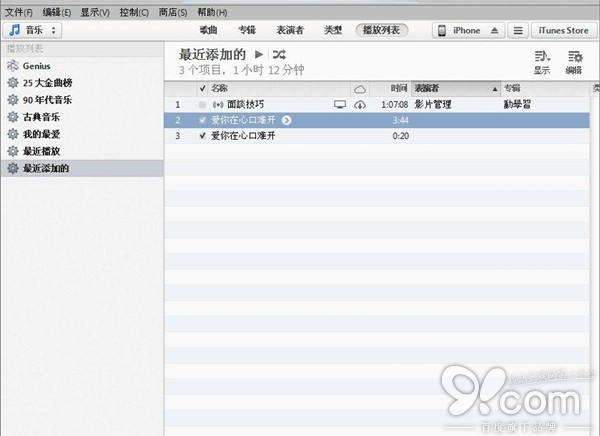Shuffle the 最近添加的 playlist
Image resolution: width=600 pixels, height=436 pixels.
point(279,55)
